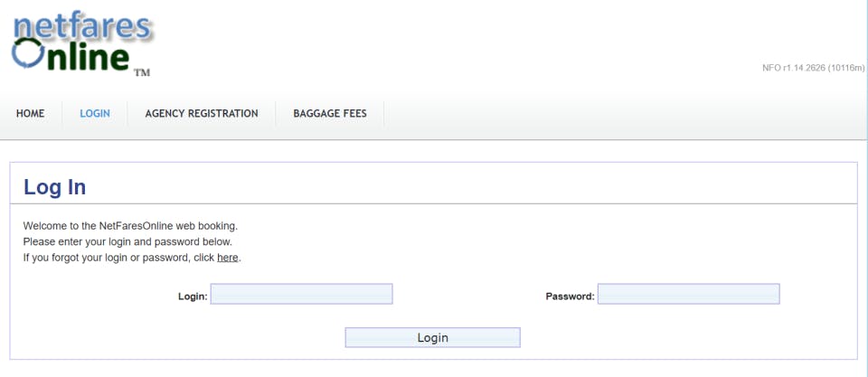Click the NFO r1.14.2626 version text
Image resolution: width=868 pixels, height=377 pixels.
click(x=813, y=68)
